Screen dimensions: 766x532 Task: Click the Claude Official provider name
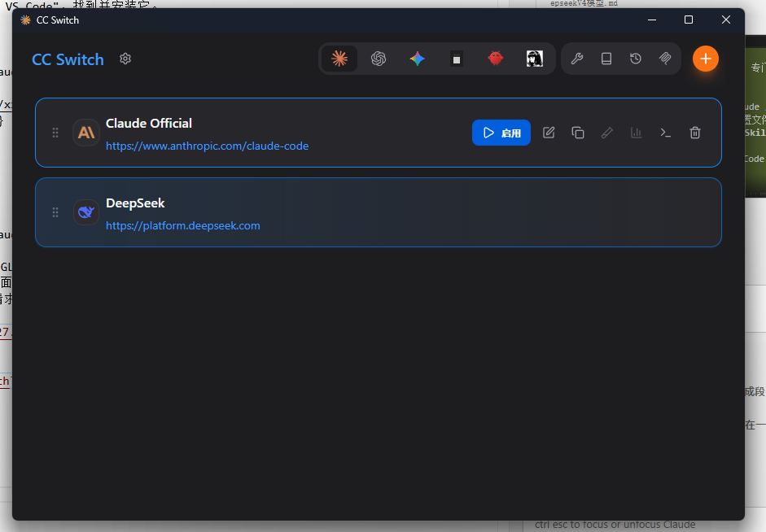(149, 123)
